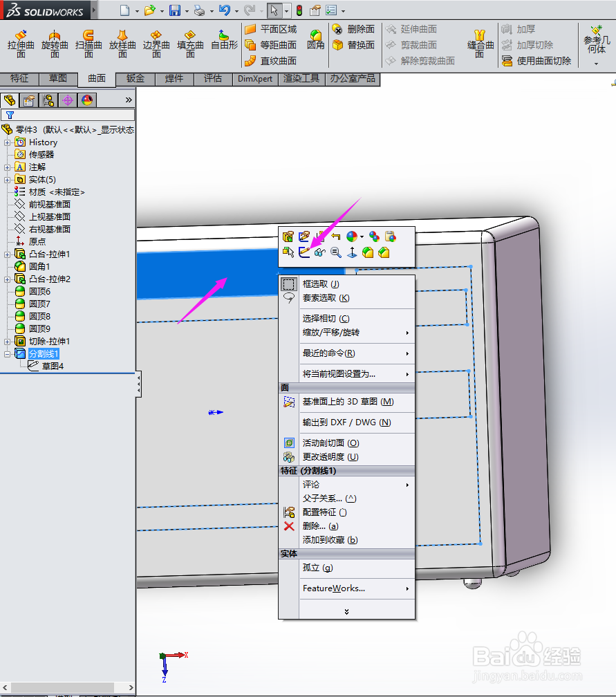Expand the History tree node

(7, 142)
